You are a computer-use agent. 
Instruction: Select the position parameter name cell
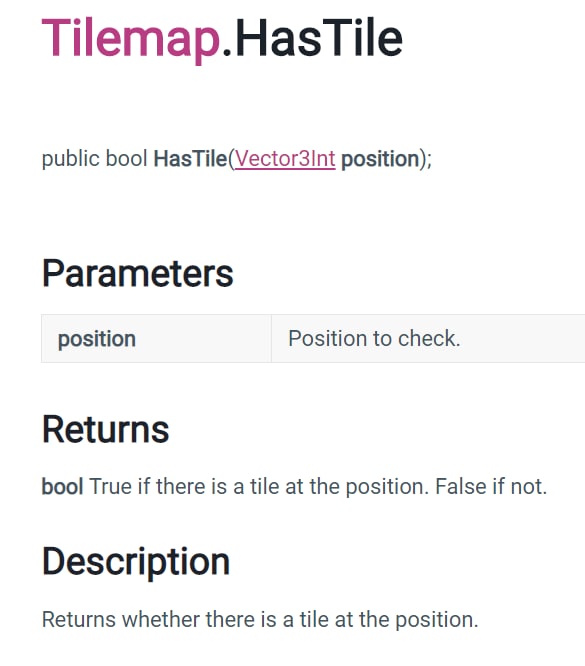point(156,339)
